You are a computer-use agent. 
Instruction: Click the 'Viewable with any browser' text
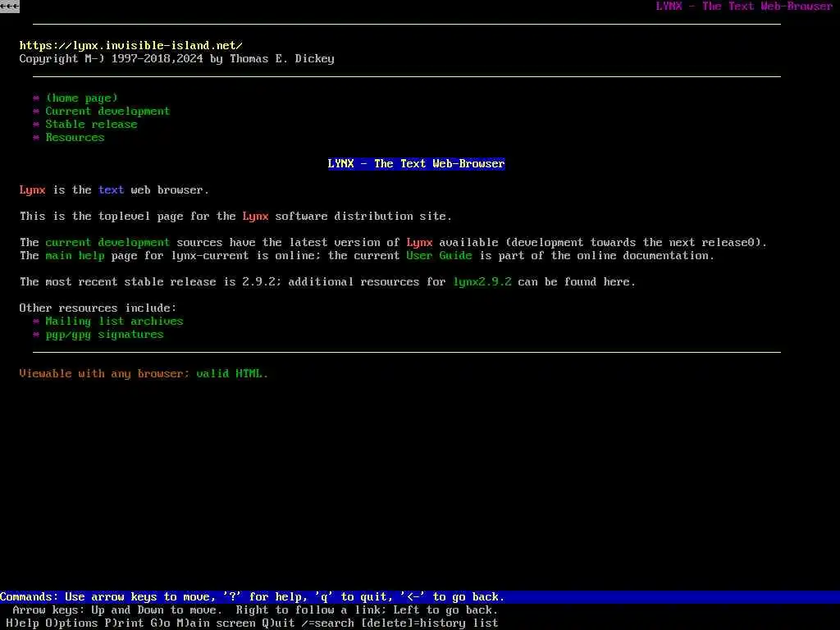pos(101,373)
